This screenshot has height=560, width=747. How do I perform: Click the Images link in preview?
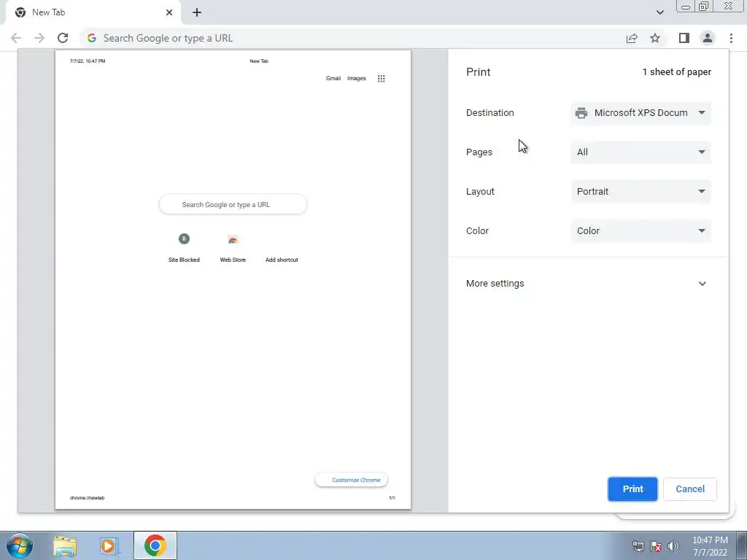pos(356,79)
